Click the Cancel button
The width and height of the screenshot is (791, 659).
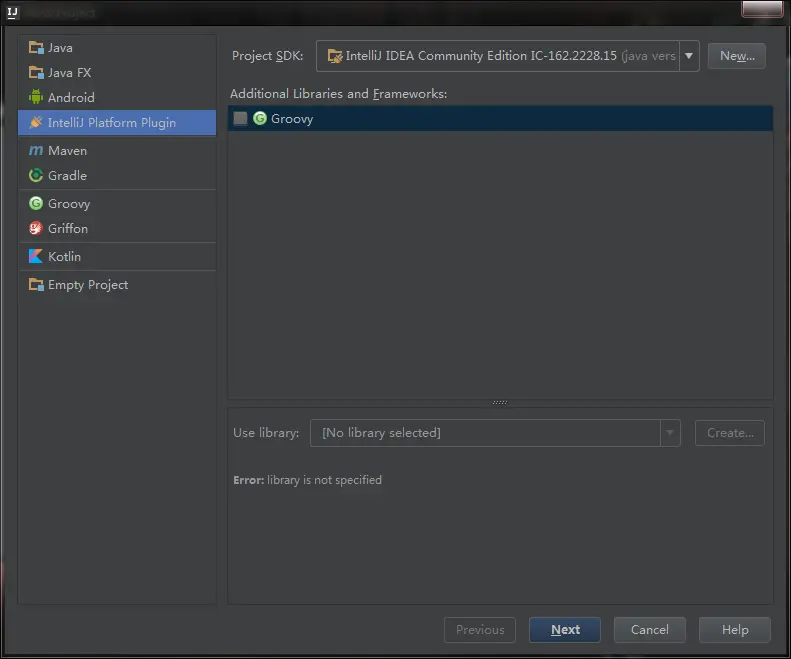coord(650,630)
